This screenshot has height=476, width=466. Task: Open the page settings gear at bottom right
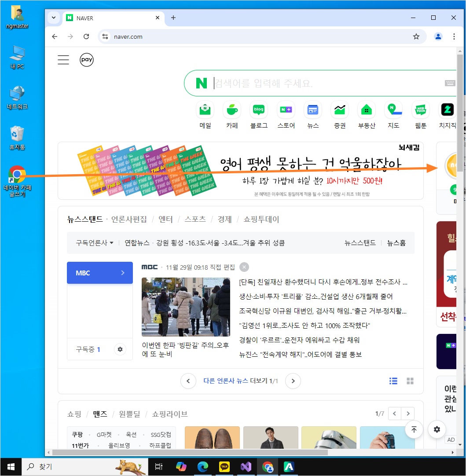point(437,429)
